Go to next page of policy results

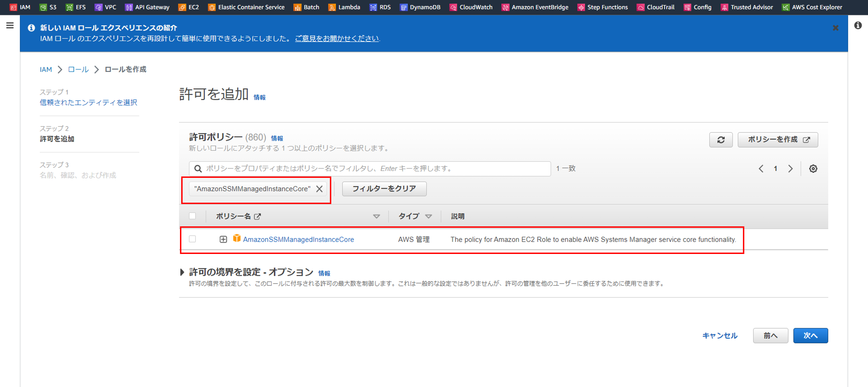(790, 168)
